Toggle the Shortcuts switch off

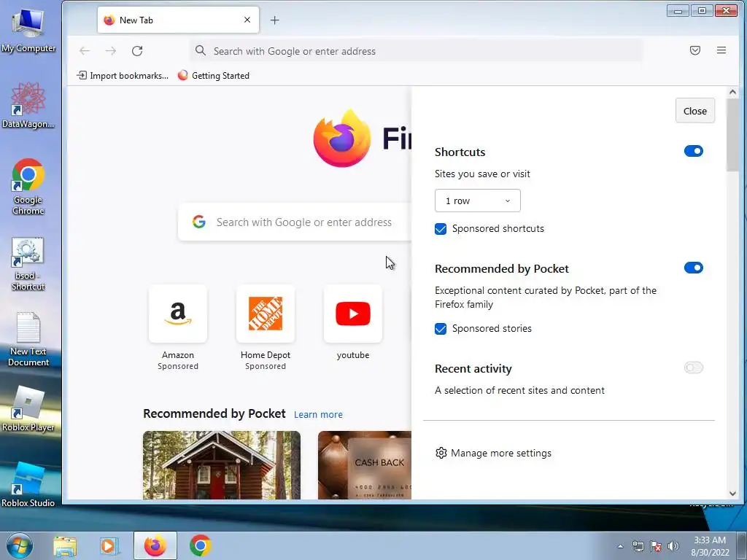coord(693,152)
